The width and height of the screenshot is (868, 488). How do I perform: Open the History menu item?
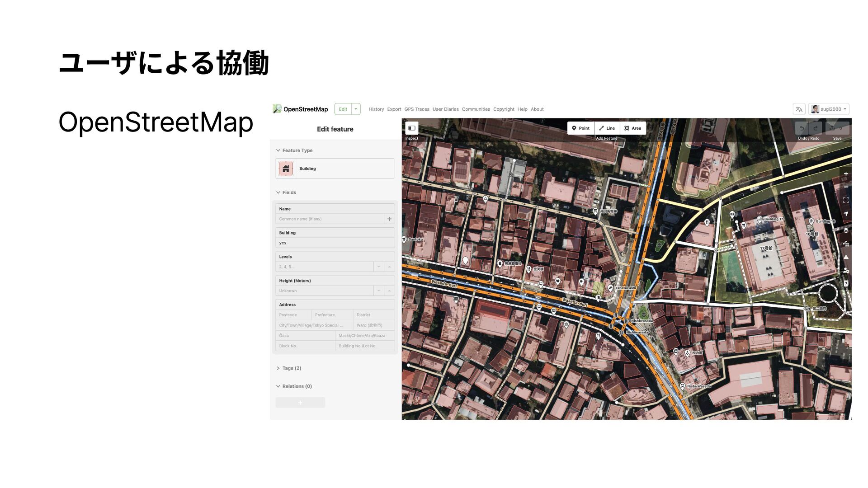pyautogui.click(x=376, y=109)
